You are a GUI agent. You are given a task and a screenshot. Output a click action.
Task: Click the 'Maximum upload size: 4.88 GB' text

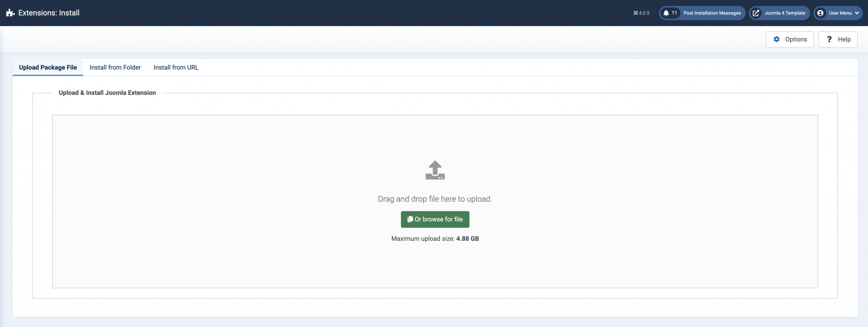[x=435, y=238]
